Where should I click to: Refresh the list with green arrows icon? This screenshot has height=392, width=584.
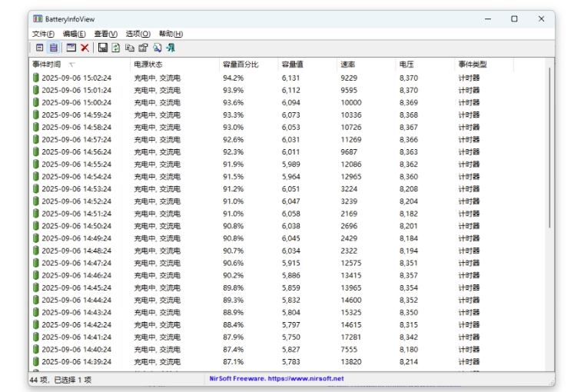[x=116, y=48]
